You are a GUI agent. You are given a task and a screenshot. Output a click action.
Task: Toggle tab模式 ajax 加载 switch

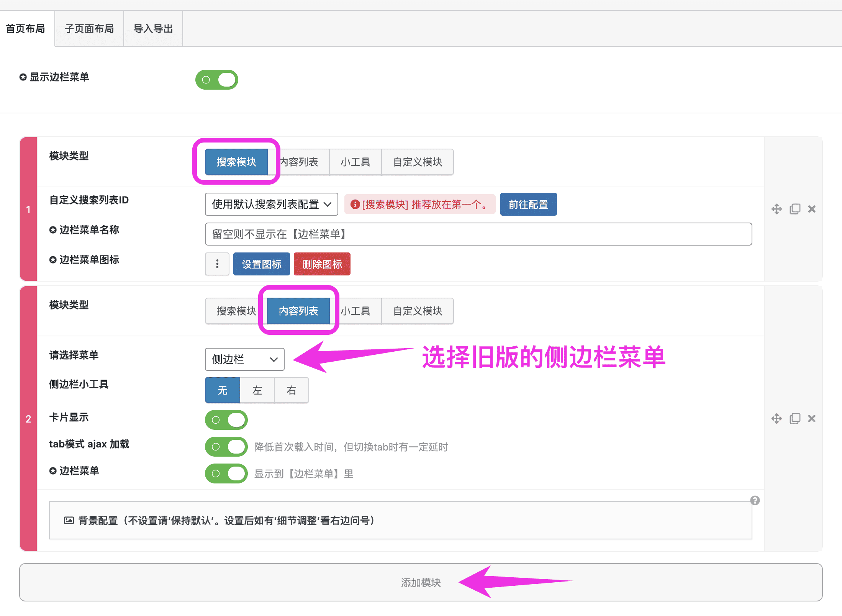tap(226, 447)
